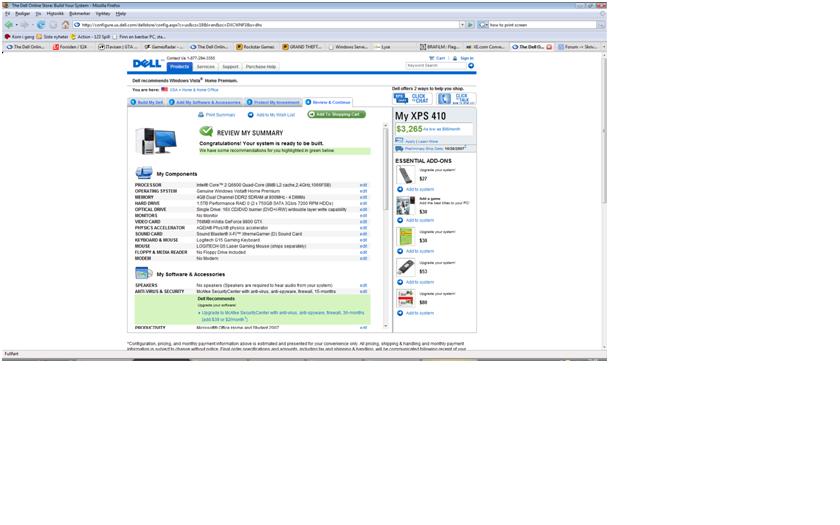Click the Firefox search box field
This screenshot has height=525, width=840.
click(542, 25)
